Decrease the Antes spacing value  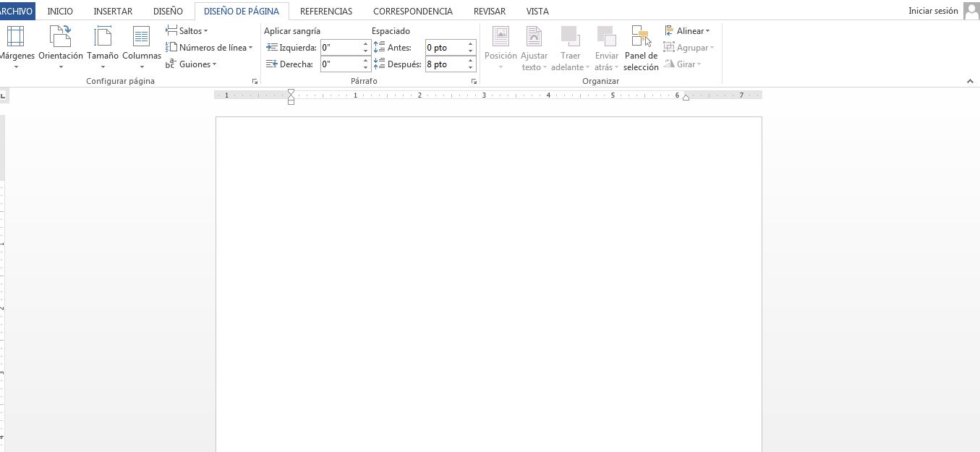471,51
